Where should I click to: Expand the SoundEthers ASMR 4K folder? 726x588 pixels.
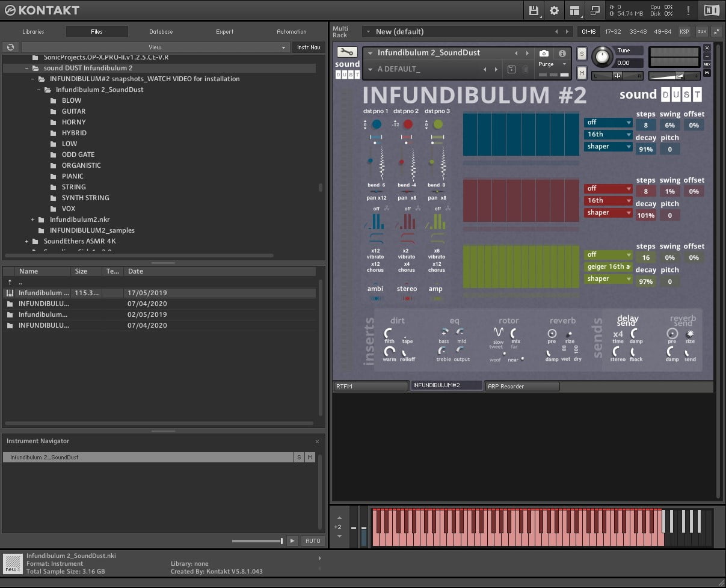[27, 241]
